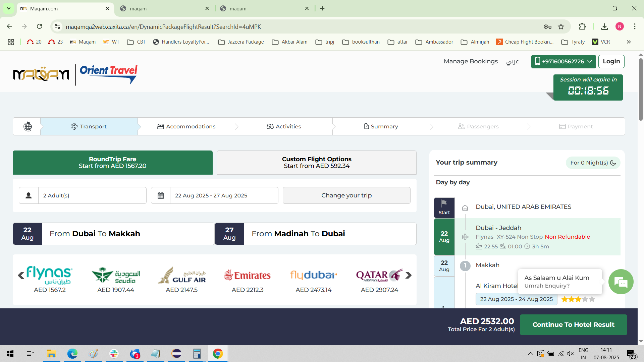This screenshot has width=644, height=362.
Task: Expand the phone number dropdown
Action: [x=563, y=61]
